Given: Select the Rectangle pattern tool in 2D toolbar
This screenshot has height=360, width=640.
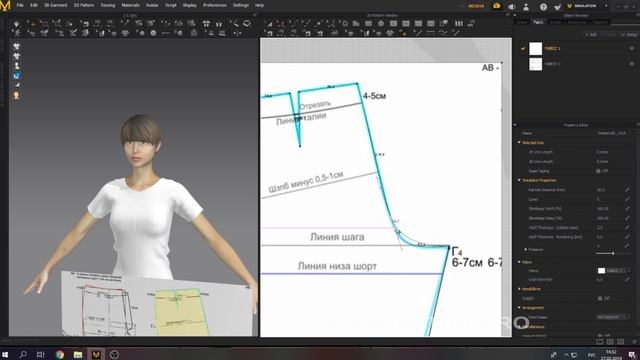Looking at the screenshot, I should (368, 24).
